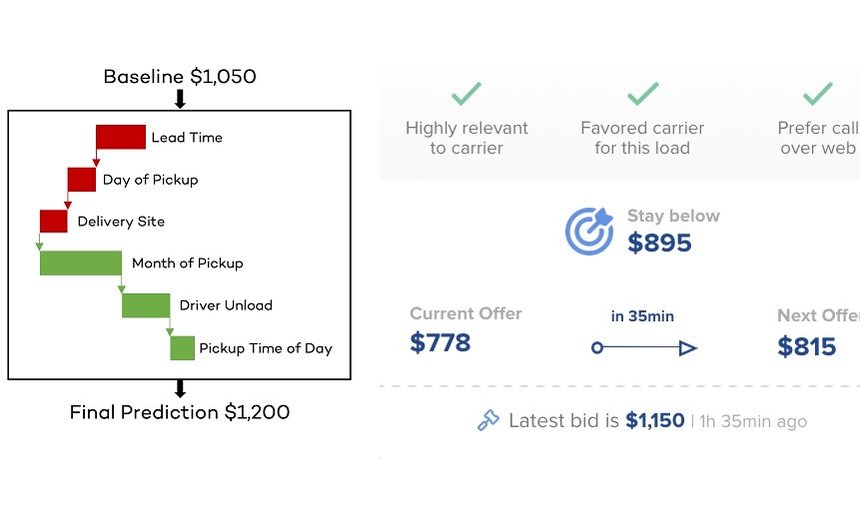Click the Final Prediction $1,200 label
The width and height of the screenshot is (860, 517).
[180, 412]
